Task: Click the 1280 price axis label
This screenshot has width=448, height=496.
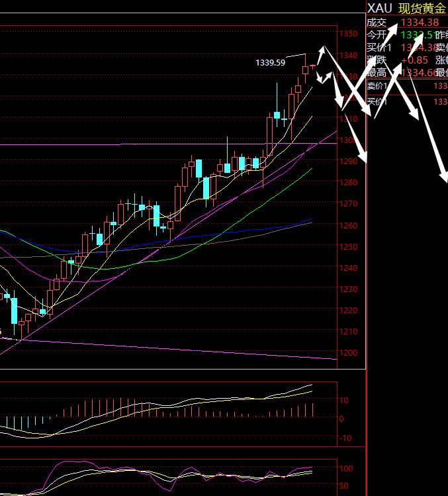Action: [x=349, y=183]
